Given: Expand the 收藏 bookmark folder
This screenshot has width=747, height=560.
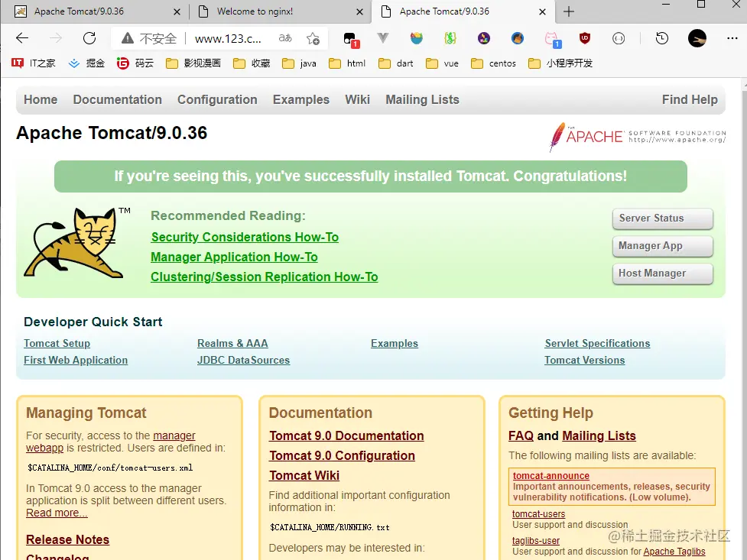Looking at the screenshot, I should 252,63.
